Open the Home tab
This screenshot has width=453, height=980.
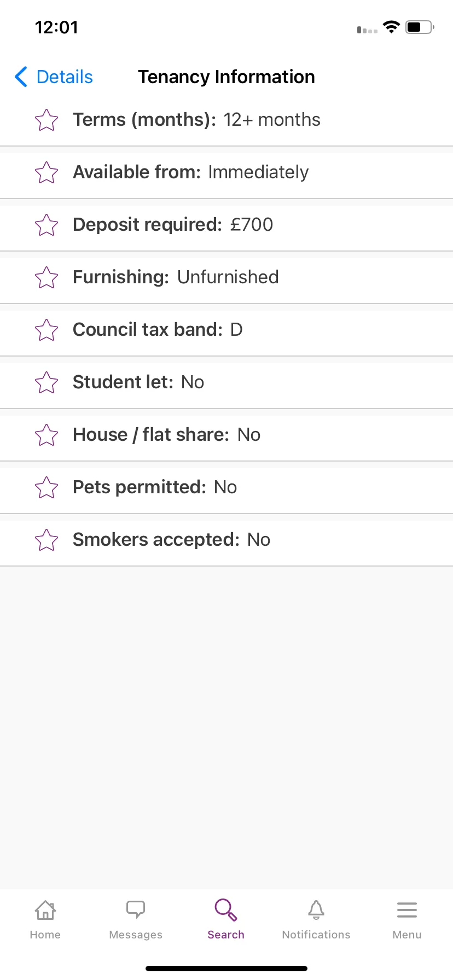click(x=45, y=920)
